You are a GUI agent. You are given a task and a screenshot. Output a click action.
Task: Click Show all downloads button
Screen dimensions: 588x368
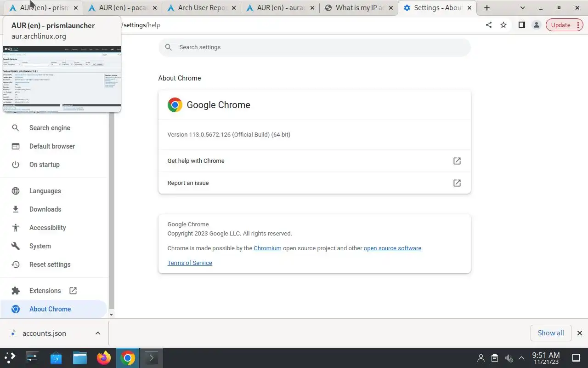tap(551, 333)
